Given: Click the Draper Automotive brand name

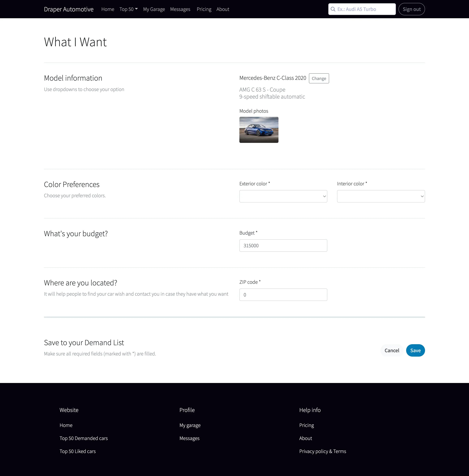Looking at the screenshot, I should pos(69,9).
